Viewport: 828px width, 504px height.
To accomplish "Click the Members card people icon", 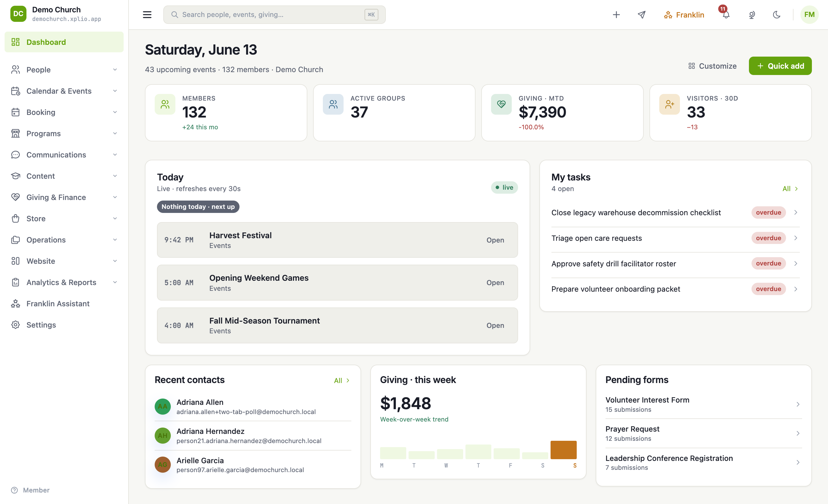I will click(x=165, y=104).
